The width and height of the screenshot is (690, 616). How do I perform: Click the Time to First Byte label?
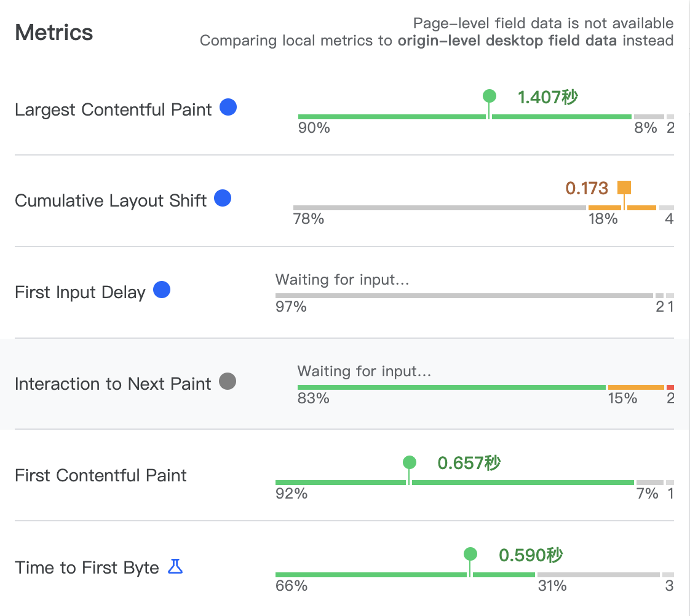[x=87, y=567]
